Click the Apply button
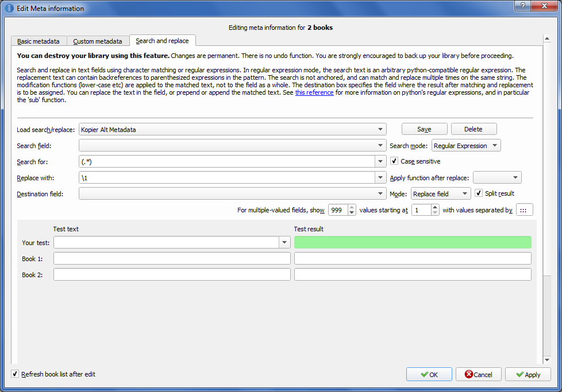Screen dimensions: 562x392 pyautogui.click(x=528, y=374)
